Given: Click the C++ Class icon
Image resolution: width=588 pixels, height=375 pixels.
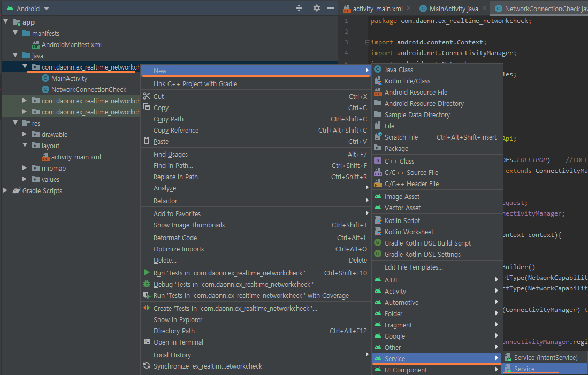Looking at the screenshot, I should [378, 161].
